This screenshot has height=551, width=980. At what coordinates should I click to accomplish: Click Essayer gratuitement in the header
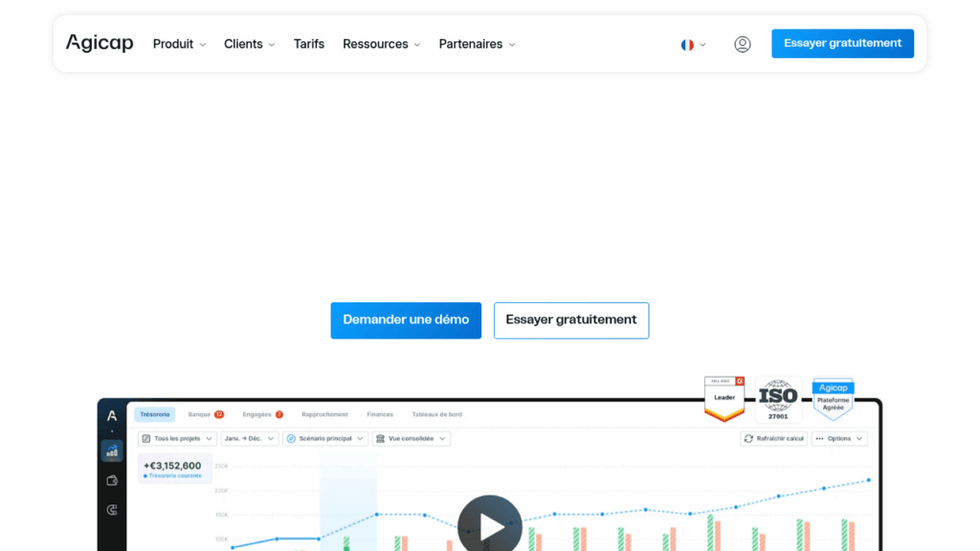(x=842, y=43)
